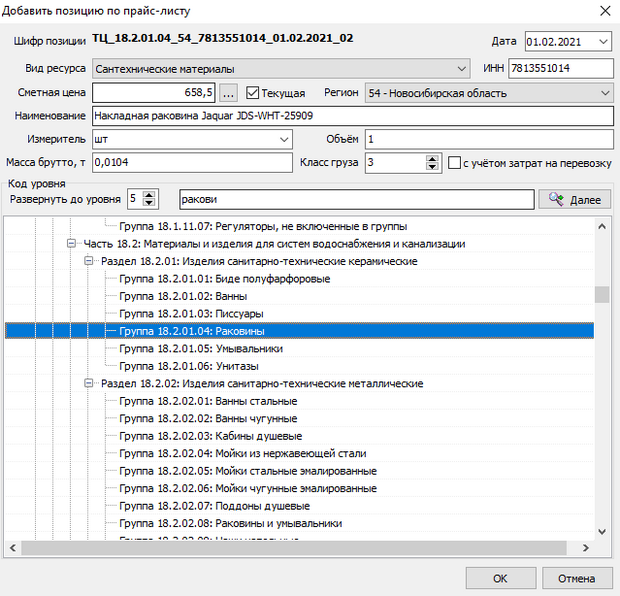Open the Вид ресурса dropdown

pyautogui.click(x=461, y=69)
